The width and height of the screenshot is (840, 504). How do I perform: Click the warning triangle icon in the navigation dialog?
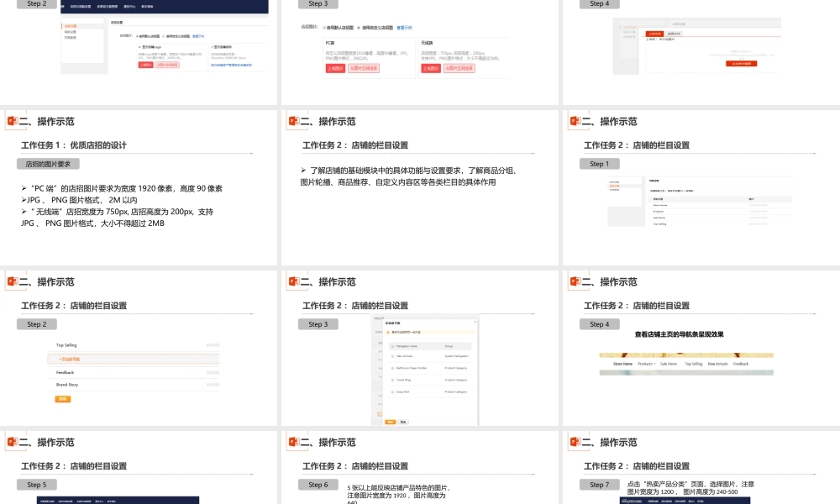[x=388, y=333]
